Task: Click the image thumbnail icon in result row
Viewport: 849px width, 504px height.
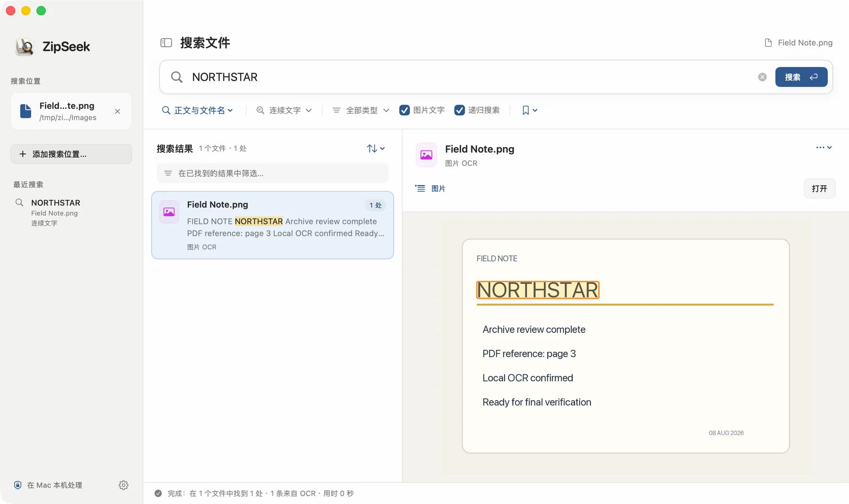Action: pos(169,212)
